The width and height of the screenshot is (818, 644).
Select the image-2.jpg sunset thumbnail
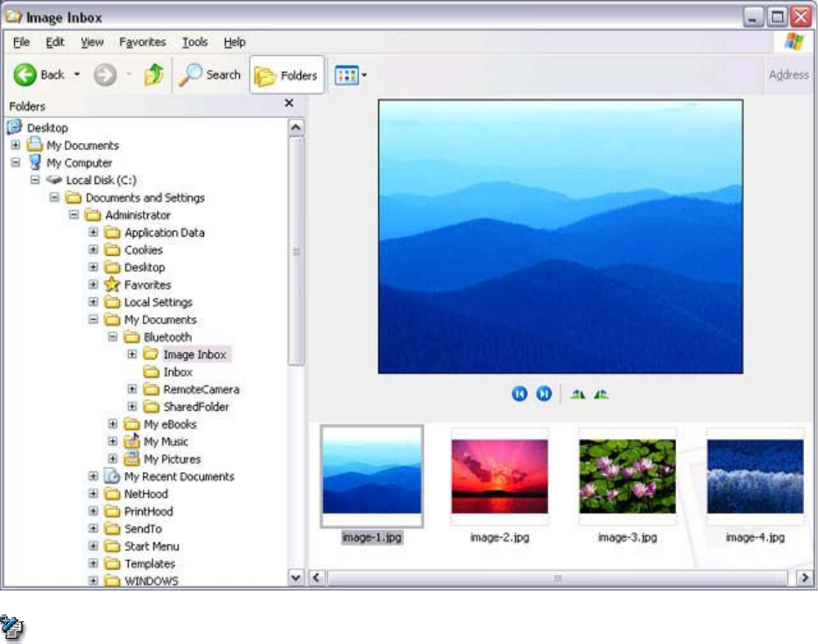499,476
